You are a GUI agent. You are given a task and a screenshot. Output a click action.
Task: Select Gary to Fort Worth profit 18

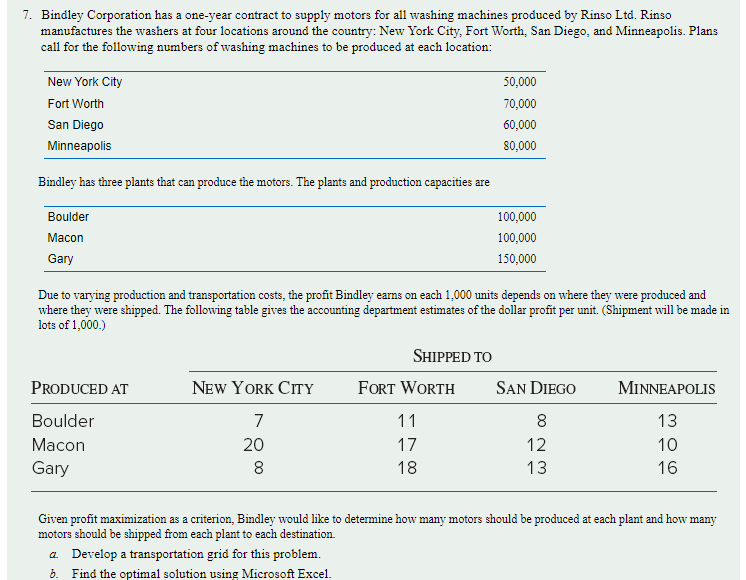[x=407, y=468]
